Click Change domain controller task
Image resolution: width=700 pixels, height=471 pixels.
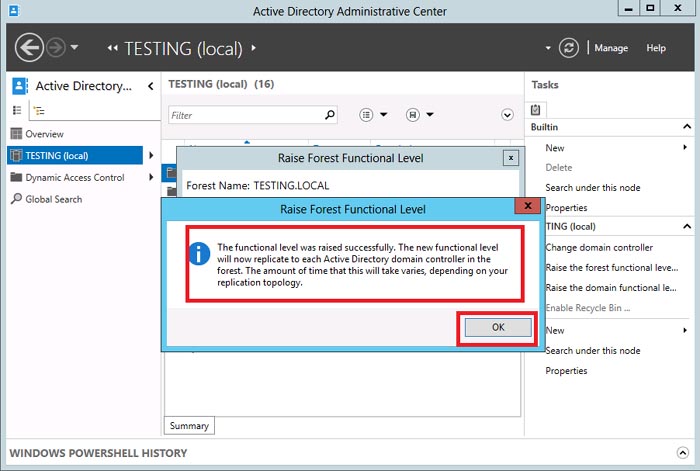tap(599, 247)
